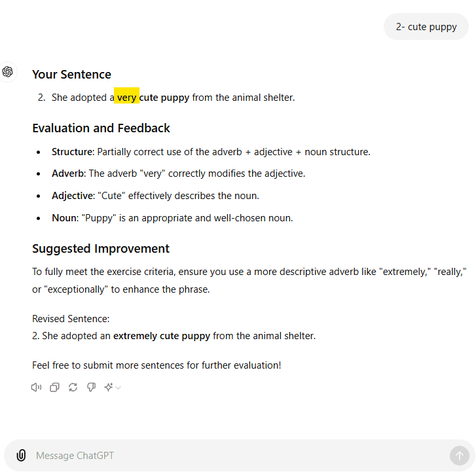The image size is (476, 476).
Task: Click the 'Structure:' bullet point line
Action: [x=211, y=152]
